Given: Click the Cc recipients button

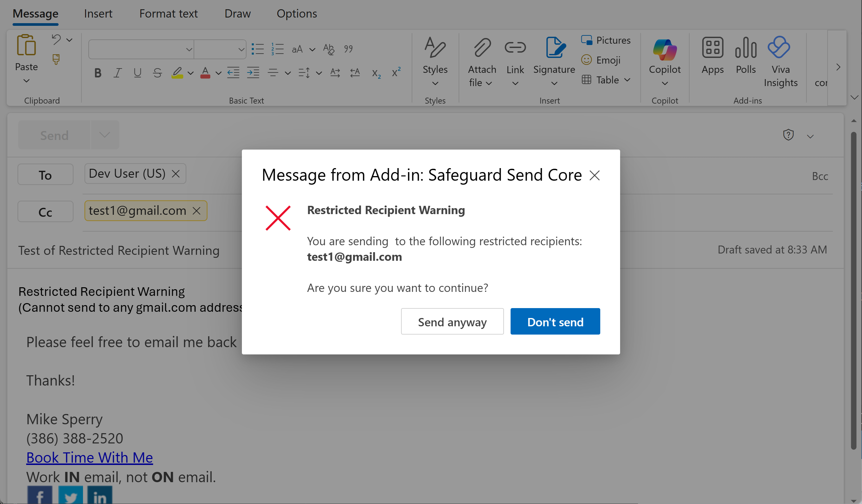Looking at the screenshot, I should (45, 212).
